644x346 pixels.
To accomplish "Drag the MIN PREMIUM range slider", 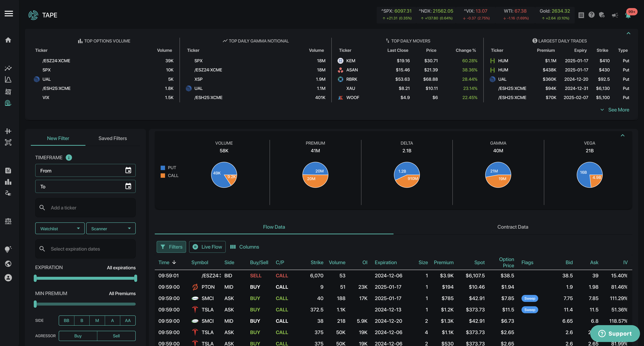I will tap(35, 303).
